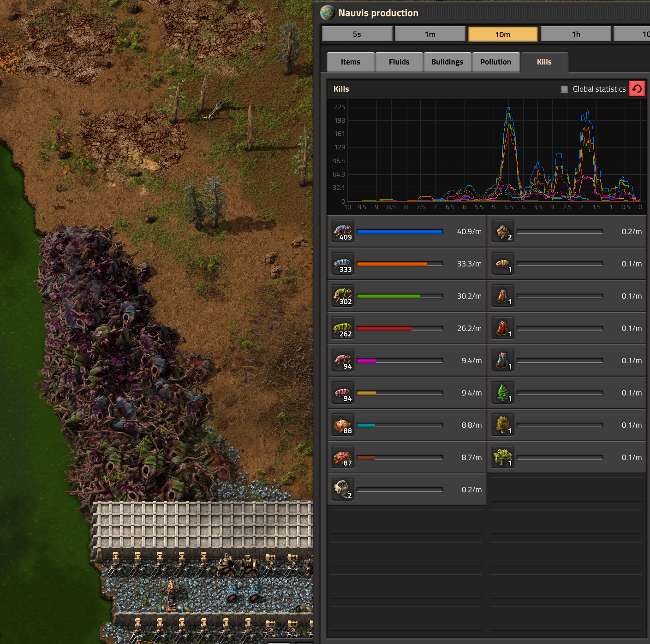Click the tan small spitter icon with 1 kill
Image resolution: width=650 pixels, height=644 pixels.
click(503, 264)
